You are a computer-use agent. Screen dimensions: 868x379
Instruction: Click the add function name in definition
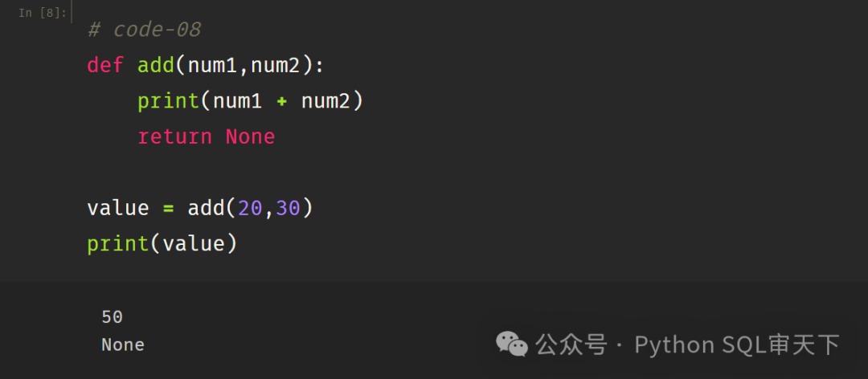pyautogui.click(x=156, y=66)
